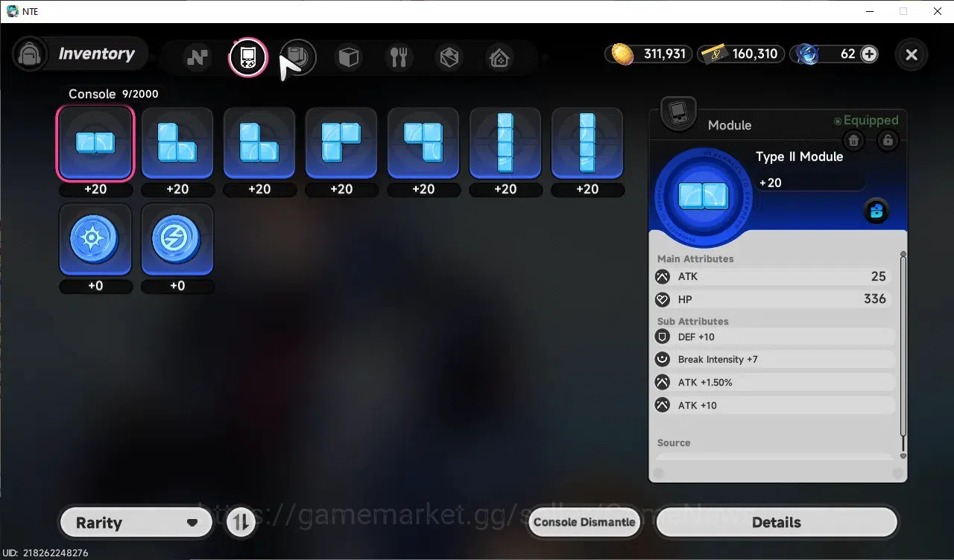Click the HP 336 attribute row
This screenshot has width=954, height=560.
(773, 299)
